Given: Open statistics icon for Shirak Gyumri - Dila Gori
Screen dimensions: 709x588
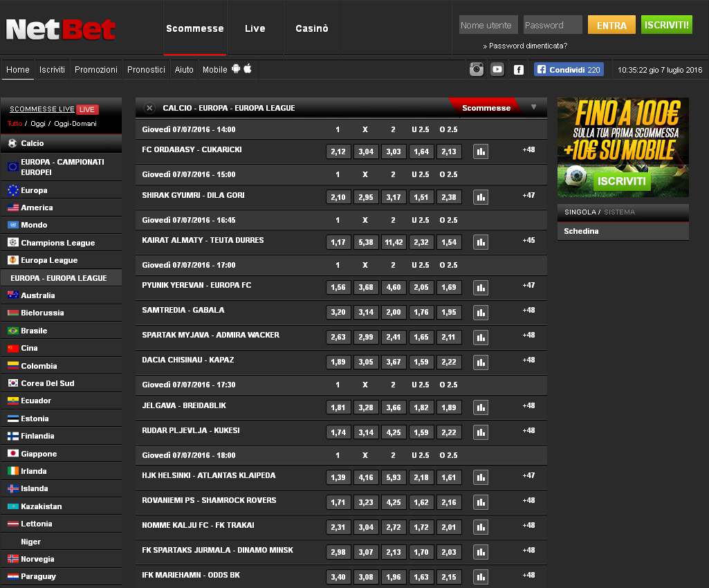Looking at the screenshot, I should (481, 197).
